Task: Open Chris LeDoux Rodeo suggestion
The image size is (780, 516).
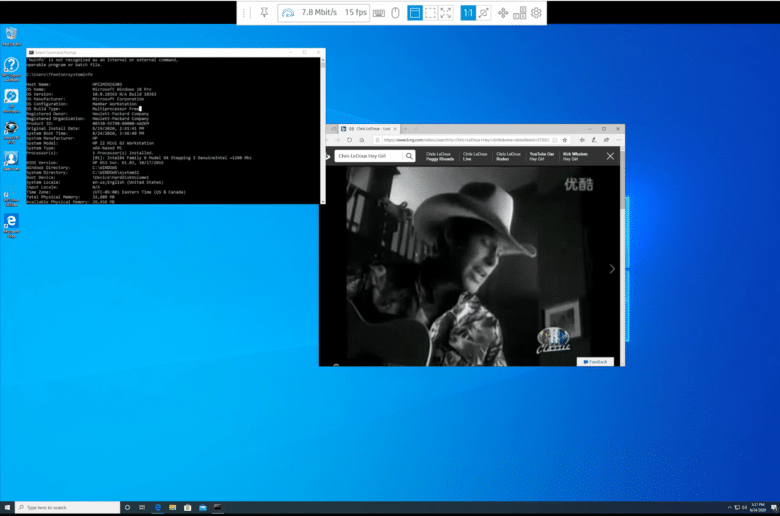Action: pyautogui.click(x=508, y=156)
